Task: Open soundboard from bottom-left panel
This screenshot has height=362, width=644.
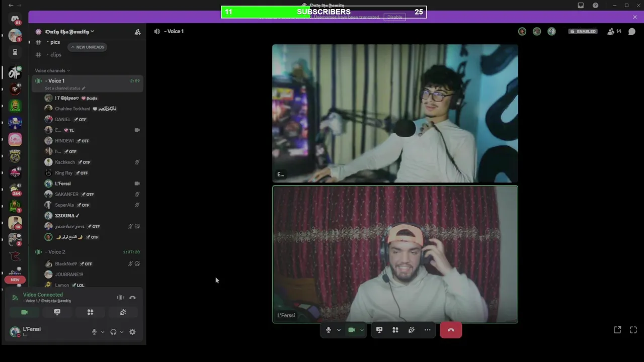Action: (123, 312)
